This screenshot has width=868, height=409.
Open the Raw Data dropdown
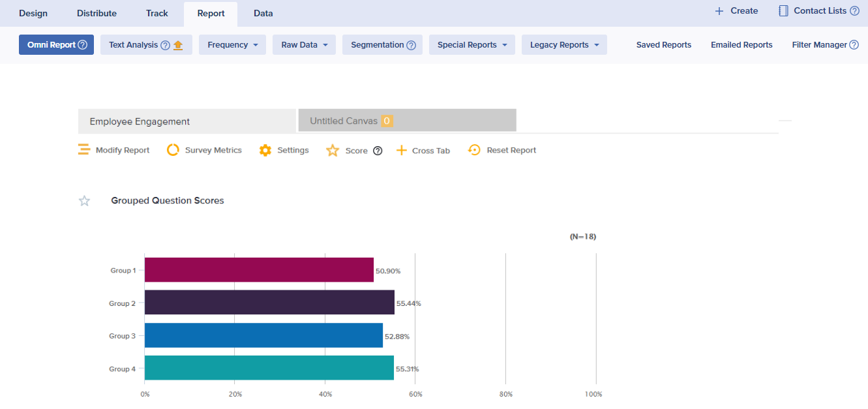(304, 45)
